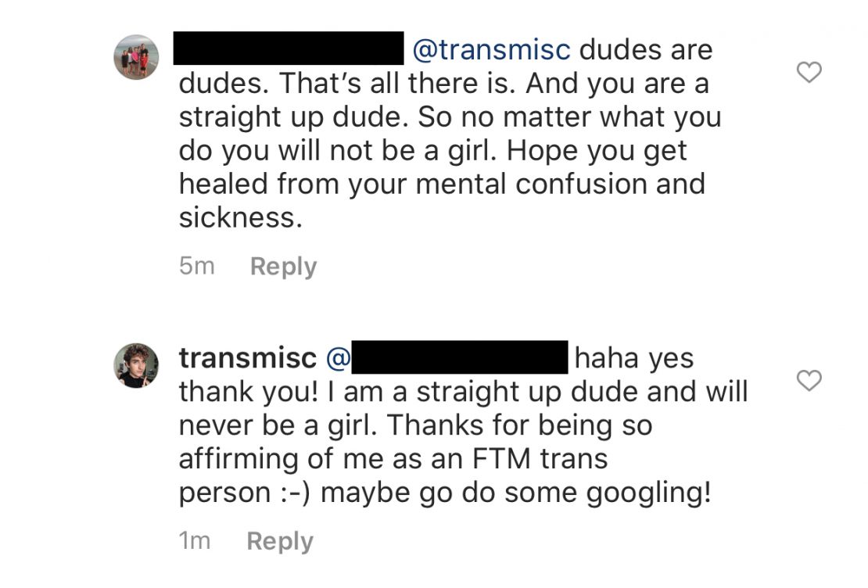Click the 5m timestamp
Image resolution: width=868 pixels, height=588 pixels.
(x=196, y=267)
